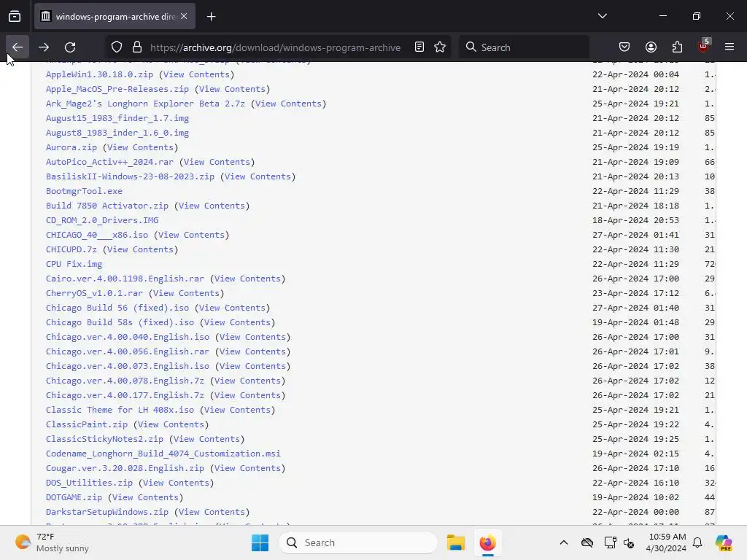Download Codename_Longhorn_Build_4074_Customization.msi
747x560 pixels.
163,454
